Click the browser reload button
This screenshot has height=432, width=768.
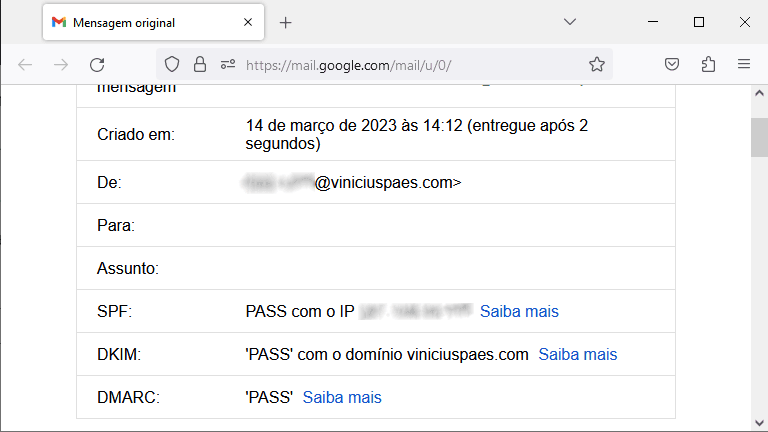tap(97, 65)
